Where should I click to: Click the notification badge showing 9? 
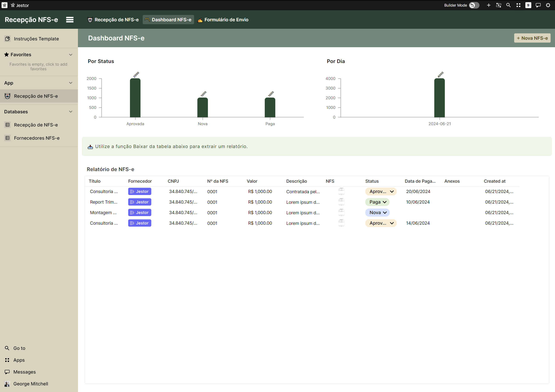click(x=528, y=5)
